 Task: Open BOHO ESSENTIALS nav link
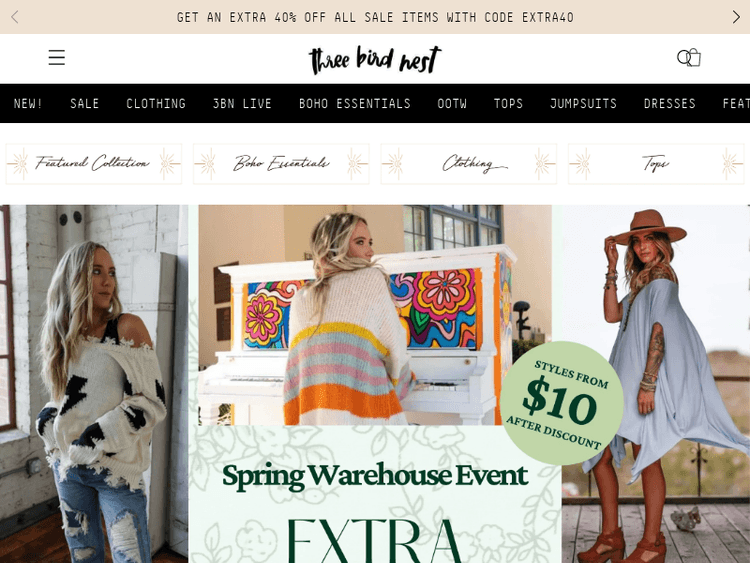click(x=354, y=103)
